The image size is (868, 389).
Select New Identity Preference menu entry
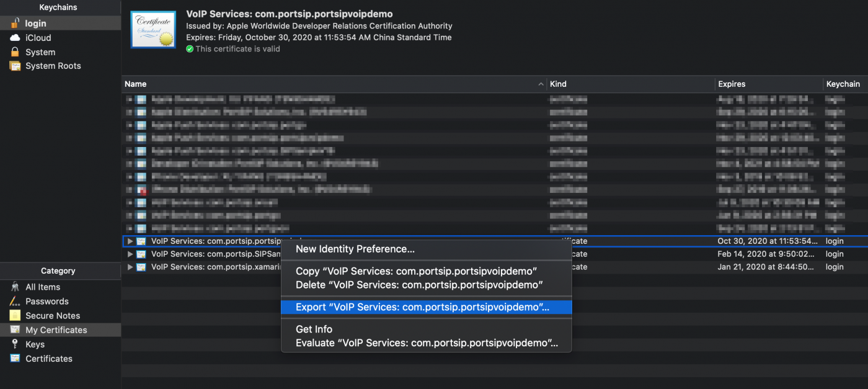pyautogui.click(x=355, y=249)
